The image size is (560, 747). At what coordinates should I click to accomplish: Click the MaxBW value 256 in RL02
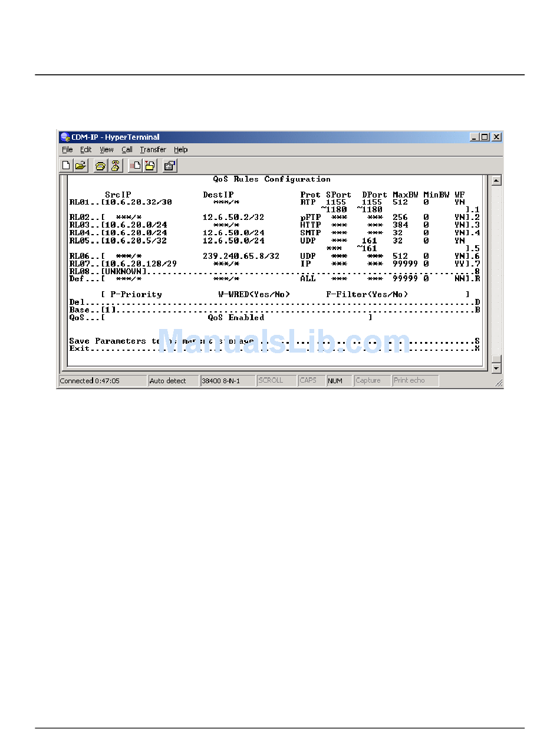point(400,218)
